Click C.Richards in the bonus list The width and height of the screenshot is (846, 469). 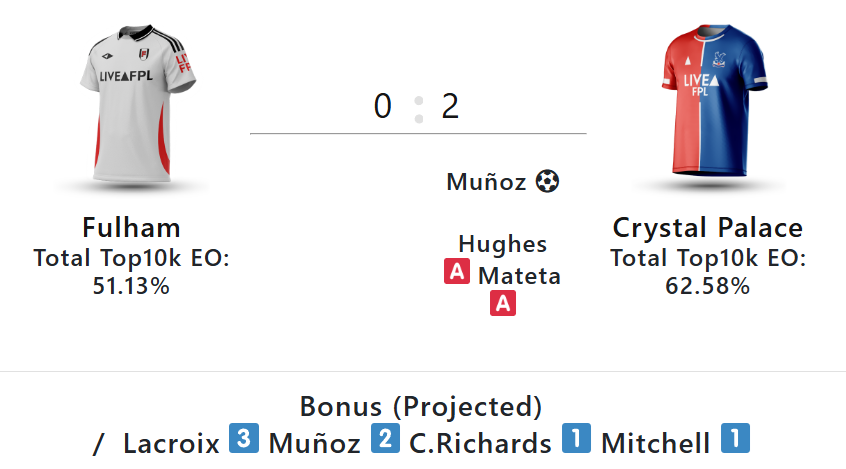point(480,442)
